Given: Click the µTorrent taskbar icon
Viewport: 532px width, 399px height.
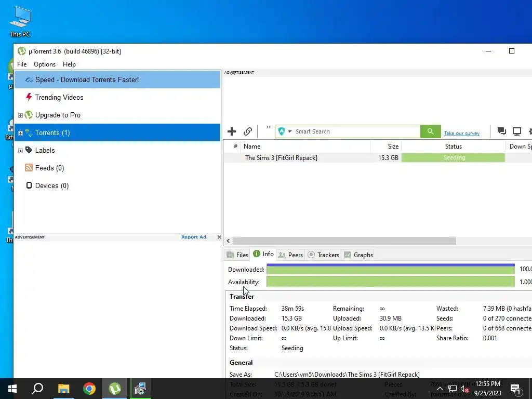Looking at the screenshot, I should coord(115,389).
